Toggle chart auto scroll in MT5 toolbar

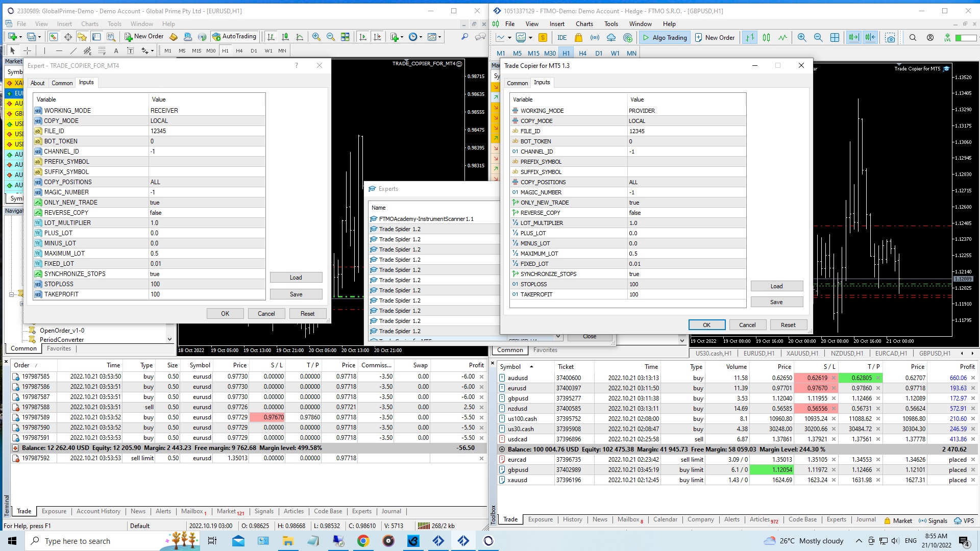coord(853,37)
